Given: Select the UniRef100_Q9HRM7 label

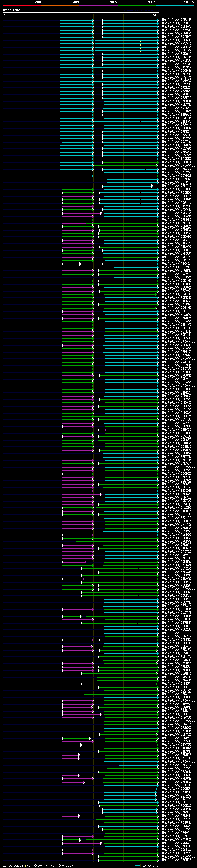Looking at the screenshot, I should [x=177, y=809].
